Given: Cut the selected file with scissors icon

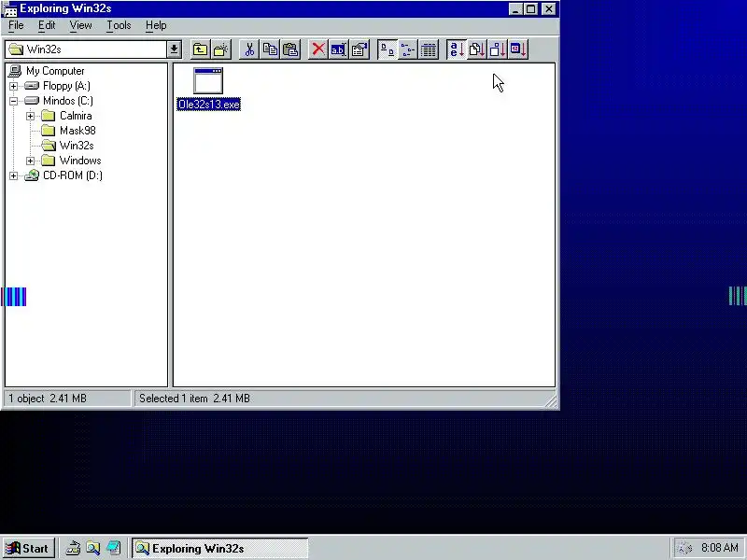Looking at the screenshot, I should tap(249, 49).
